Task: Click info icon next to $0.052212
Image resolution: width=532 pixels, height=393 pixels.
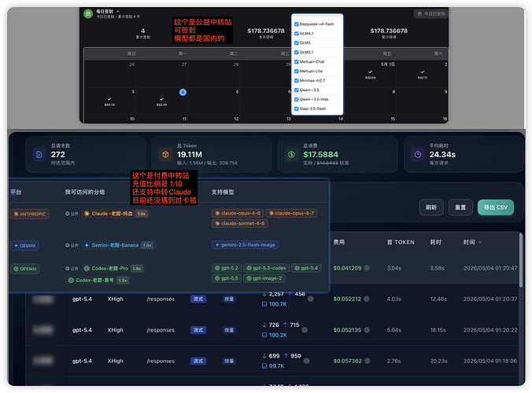Action: tap(367, 299)
